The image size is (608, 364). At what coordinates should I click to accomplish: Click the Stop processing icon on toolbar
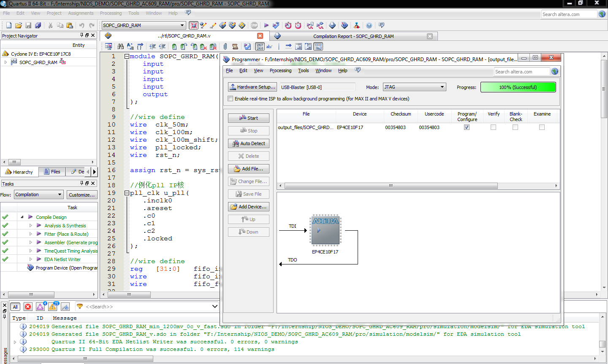(254, 25)
